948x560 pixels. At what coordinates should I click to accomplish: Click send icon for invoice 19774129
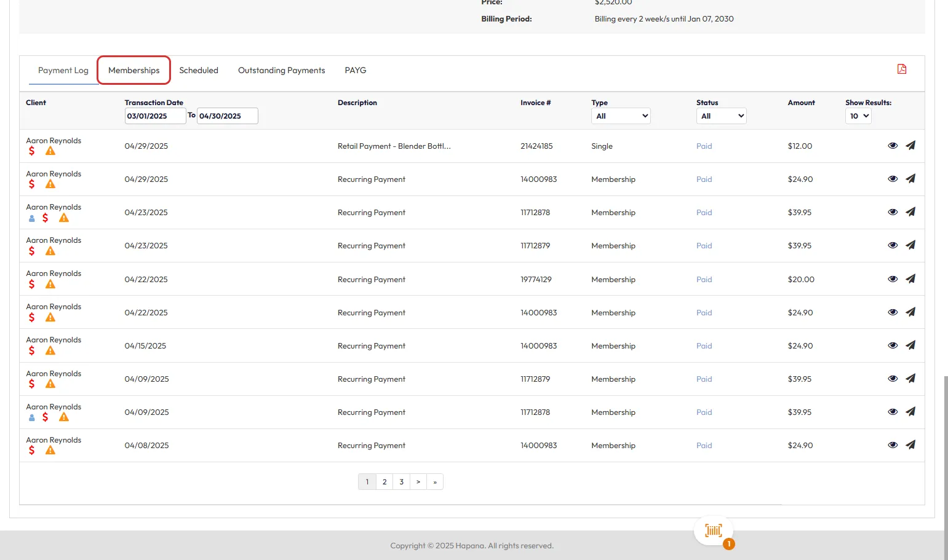tap(910, 279)
